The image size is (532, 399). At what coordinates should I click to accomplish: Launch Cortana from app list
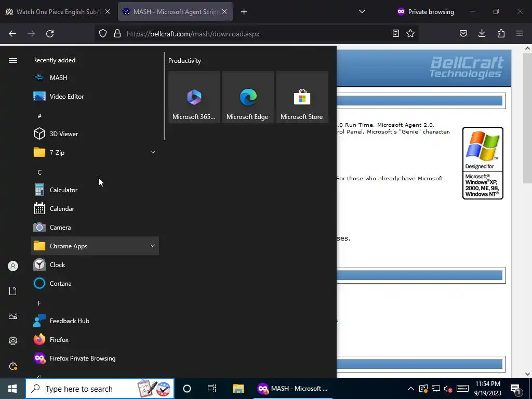tap(95, 283)
